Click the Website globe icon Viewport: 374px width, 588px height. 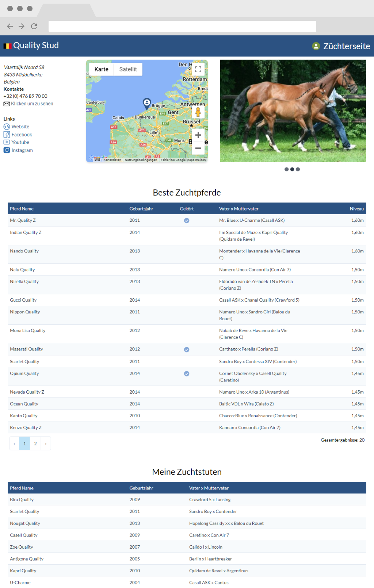coord(7,127)
